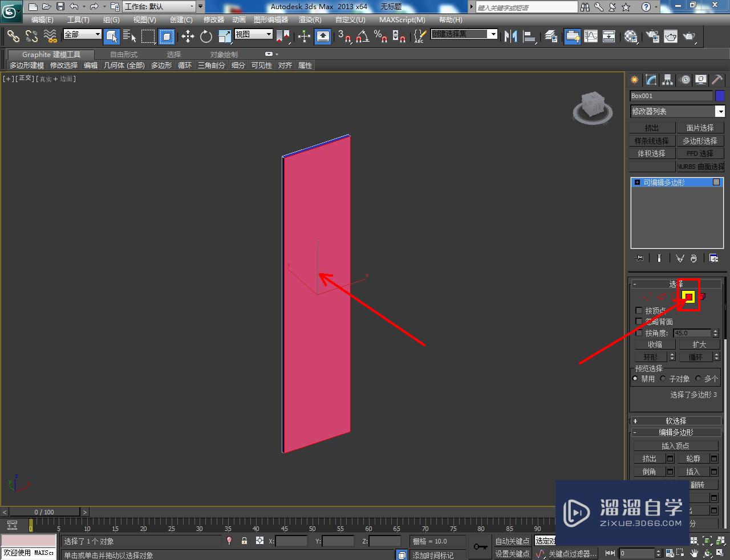
Task: Toggle the Graphite ribbon
Action: click(573, 36)
